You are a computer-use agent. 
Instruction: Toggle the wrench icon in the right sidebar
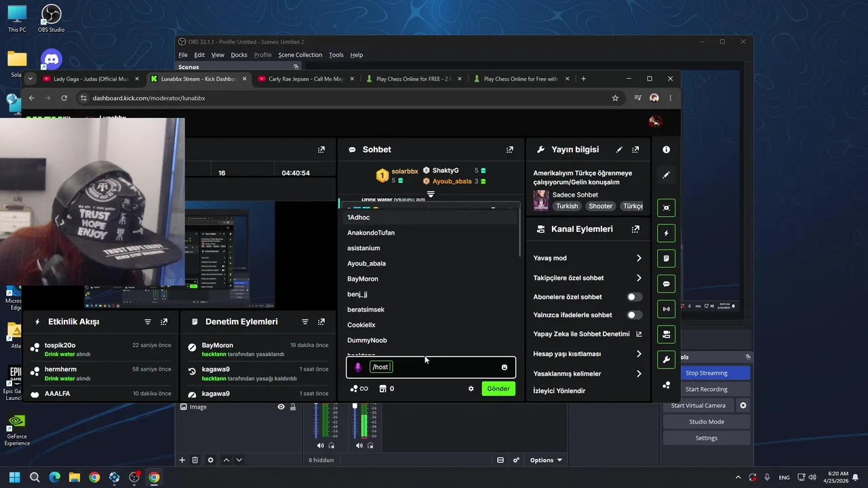666,360
